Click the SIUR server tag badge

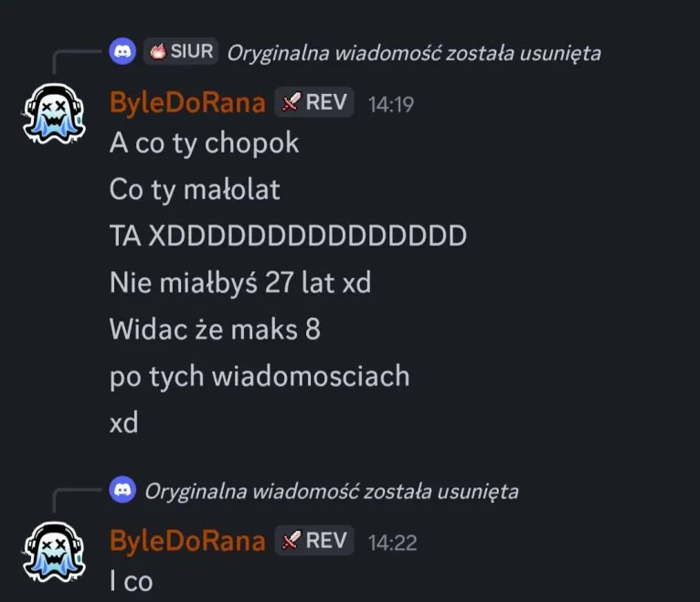(181, 51)
